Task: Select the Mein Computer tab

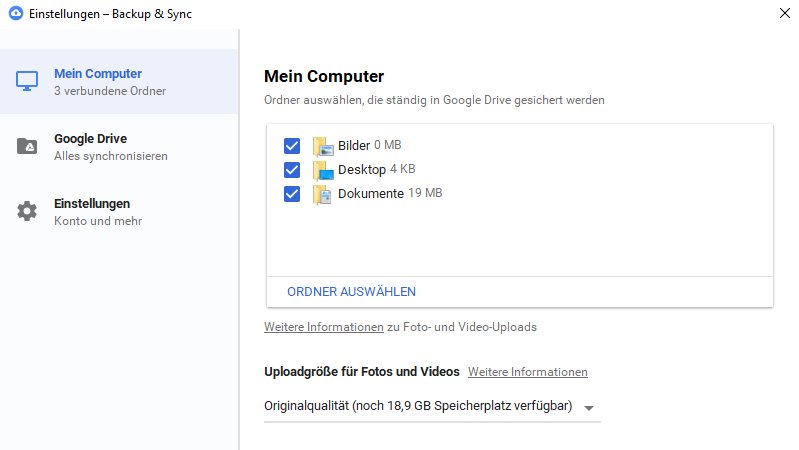Action: click(x=110, y=81)
